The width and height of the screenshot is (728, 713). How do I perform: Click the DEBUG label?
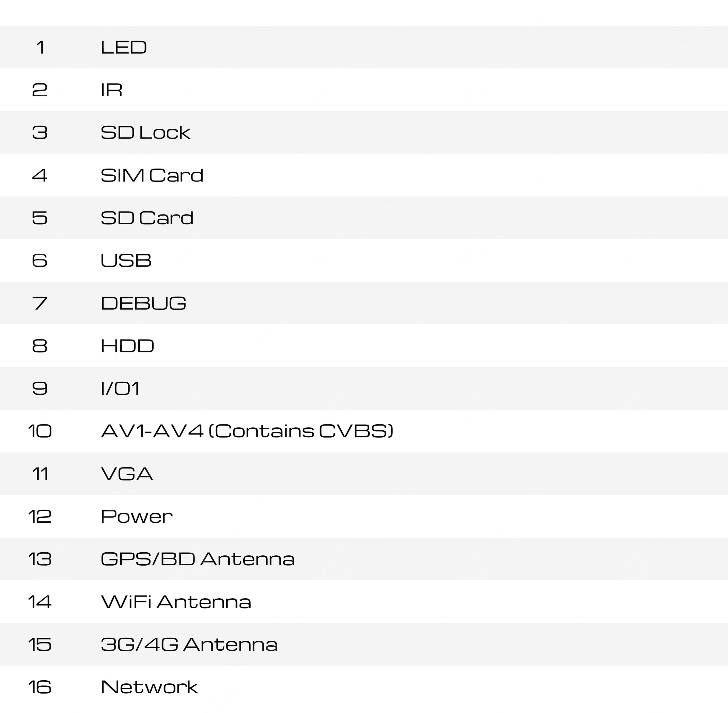pyautogui.click(x=143, y=303)
